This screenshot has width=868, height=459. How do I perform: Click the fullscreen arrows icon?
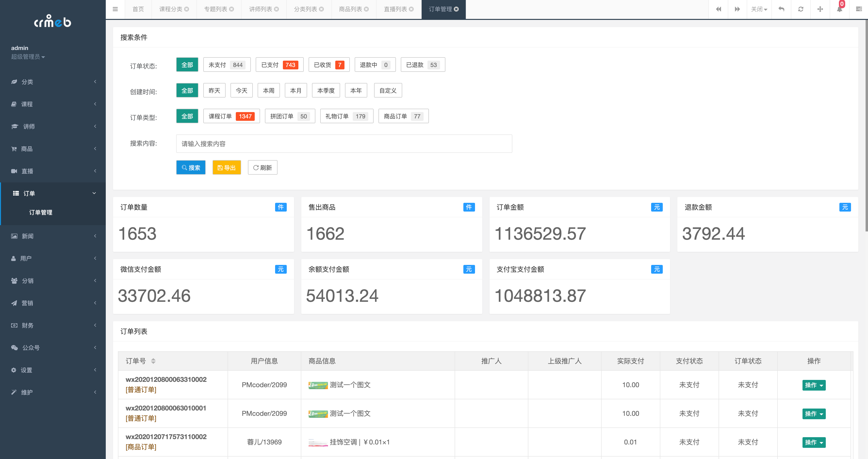(820, 9)
